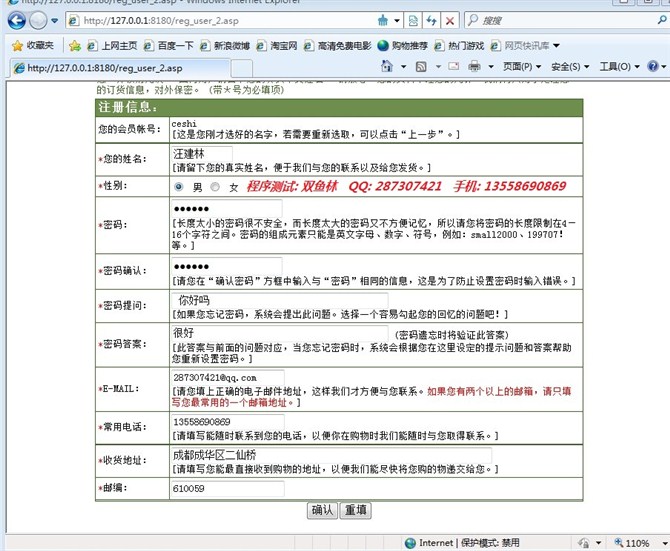670x551 pixels.
Task: Open the 新浪微博 favorites link
Action: (x=225, y=45)
